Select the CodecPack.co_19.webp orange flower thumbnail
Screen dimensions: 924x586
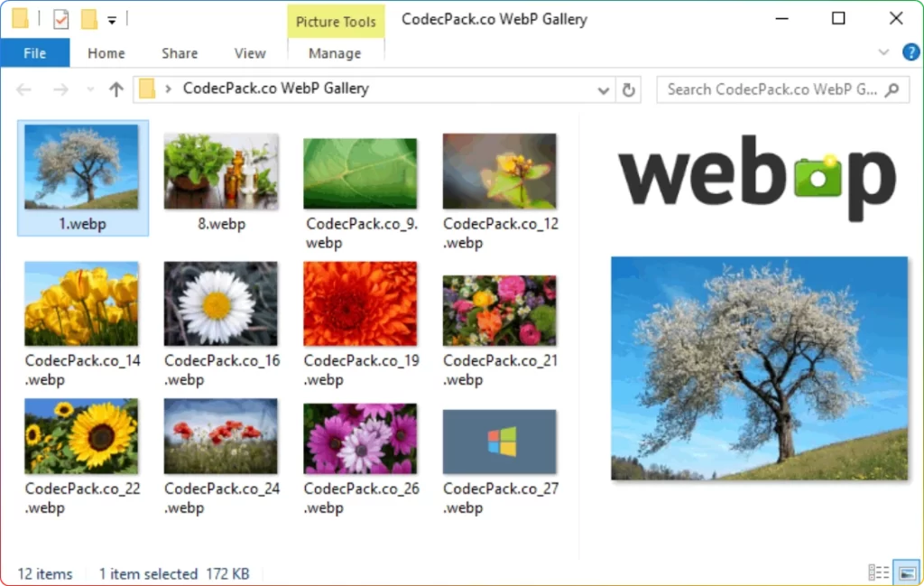pyautogui.click(x=360, y=303)
